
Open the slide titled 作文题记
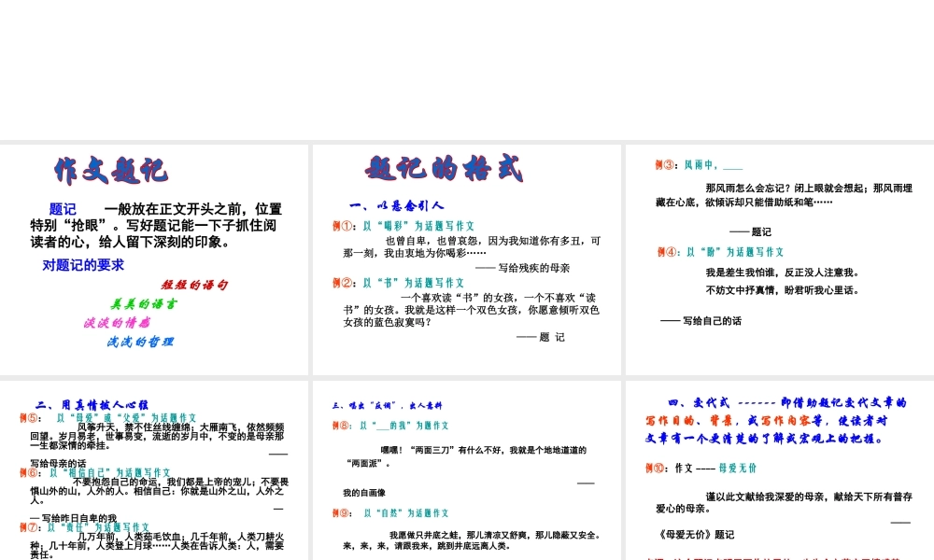coord(154,259)
